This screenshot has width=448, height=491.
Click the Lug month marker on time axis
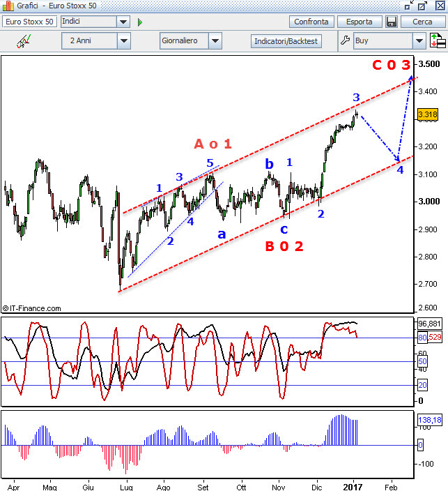point(126,488)
